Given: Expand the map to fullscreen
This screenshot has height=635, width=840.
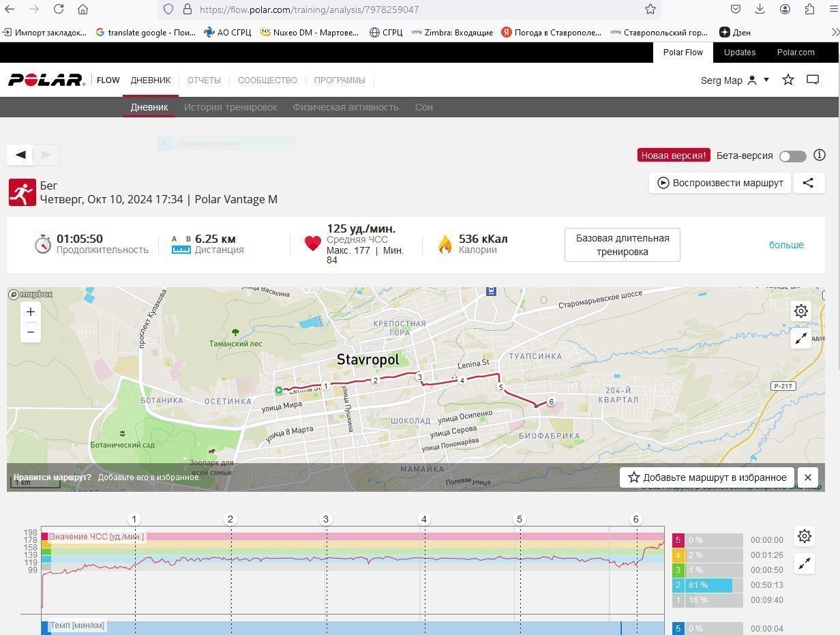Looking at the screenshot, I should point(801,338).
